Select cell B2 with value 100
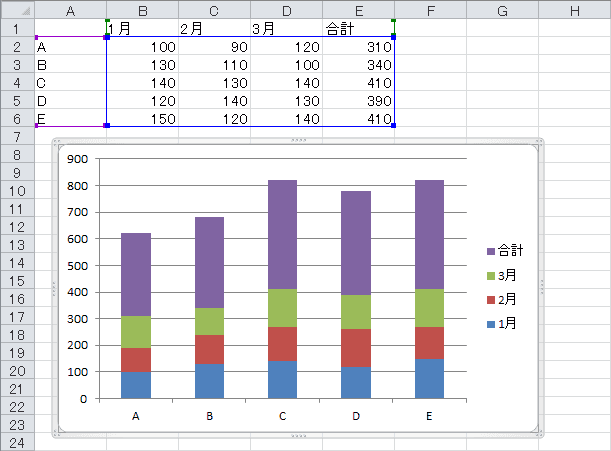The width and height of the screenshot is (611, 451). point(142,47)
